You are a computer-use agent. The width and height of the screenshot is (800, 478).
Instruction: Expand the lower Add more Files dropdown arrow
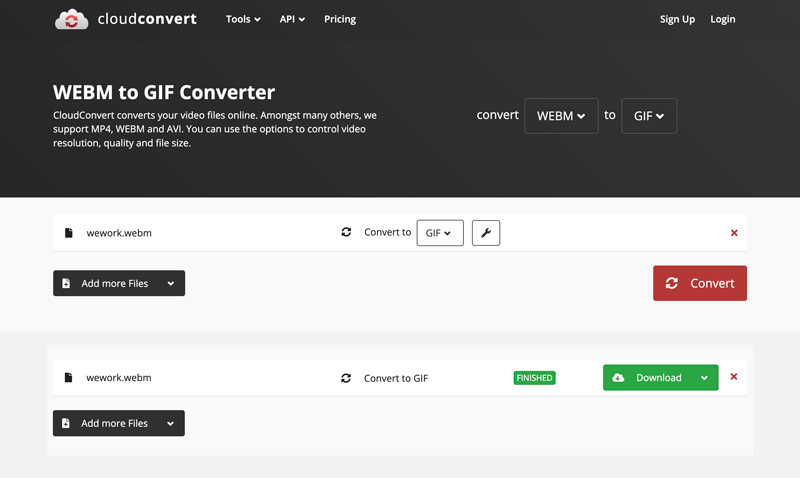170,423
